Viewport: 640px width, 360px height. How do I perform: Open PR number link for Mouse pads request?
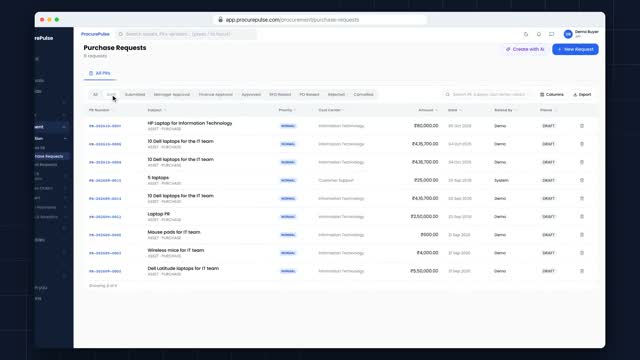(105, 235)
